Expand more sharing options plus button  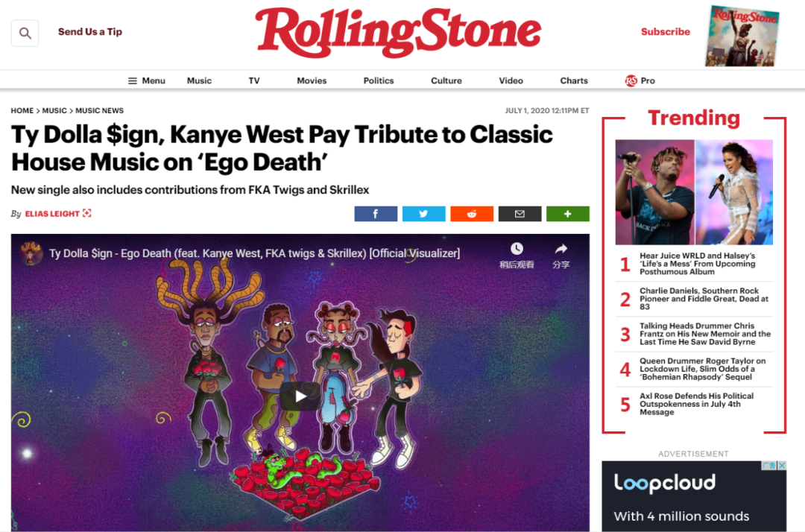568,214
